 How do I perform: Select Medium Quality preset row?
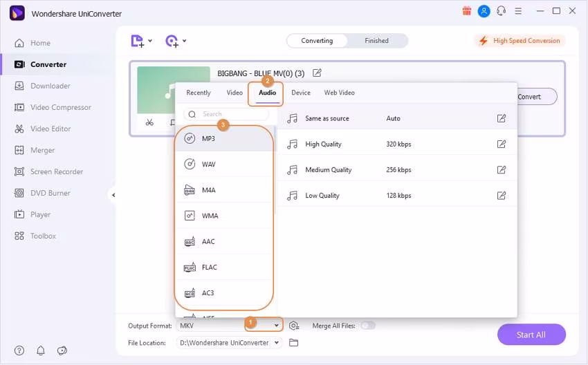[x=397, y=170]
